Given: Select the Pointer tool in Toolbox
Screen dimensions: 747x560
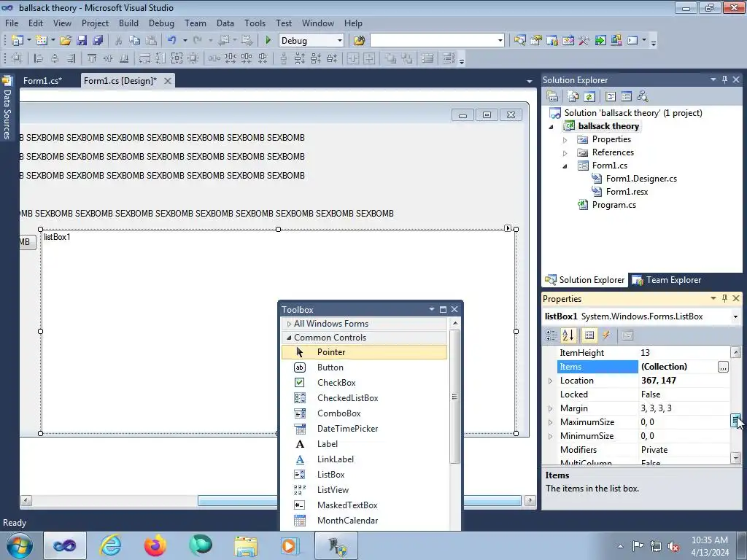Looking at the screenshot, I should point(331,352).
